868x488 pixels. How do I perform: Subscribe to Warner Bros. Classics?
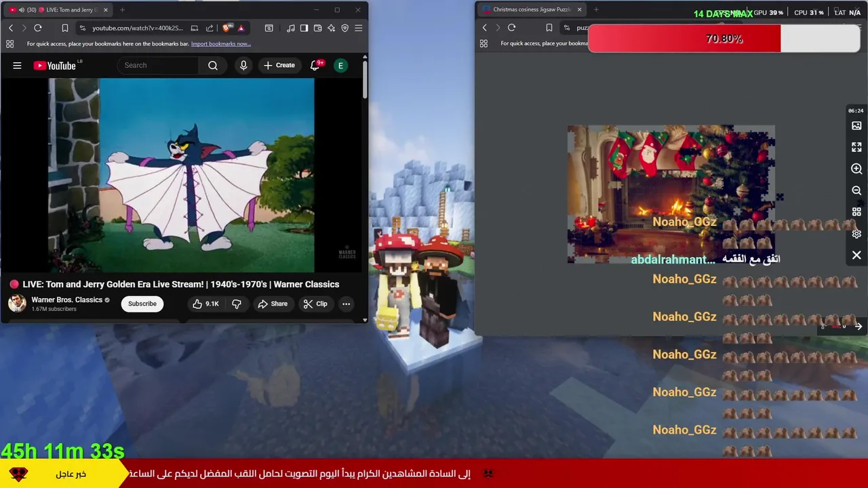pyautogui.click(x=142, y=304)
